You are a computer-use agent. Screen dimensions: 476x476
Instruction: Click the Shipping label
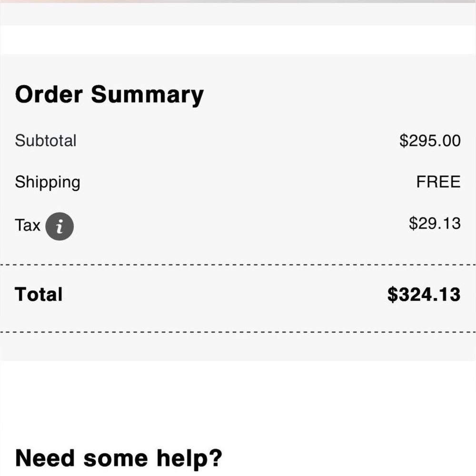pyautogui.click(x=48, y=182)
